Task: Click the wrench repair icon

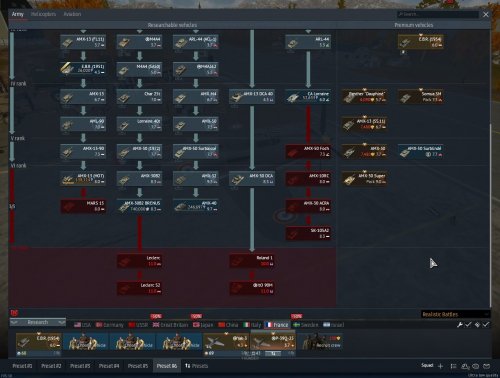Action: (x=459, y=324)
